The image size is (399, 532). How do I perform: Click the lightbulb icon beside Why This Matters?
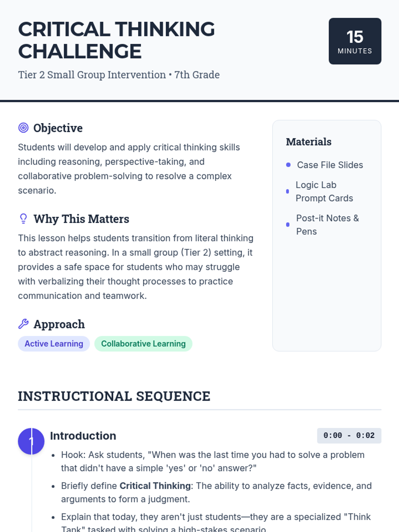(x=23, y=219)
